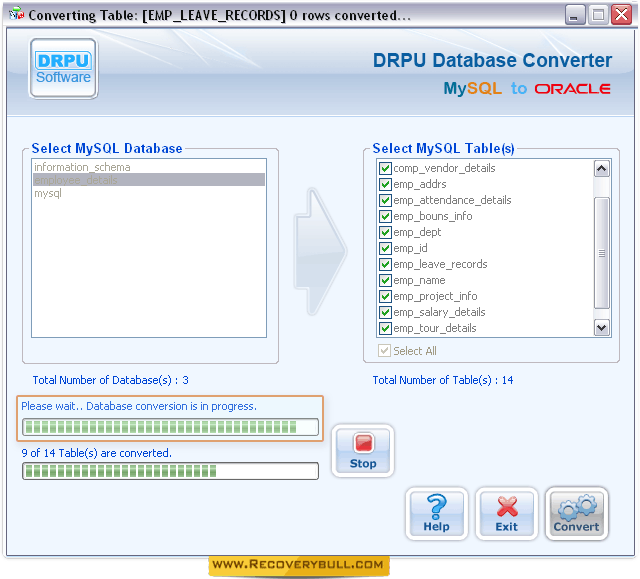Click the DRPU Software logo
The height and width of the screenshot is (579, 640).
pos(63,69)
